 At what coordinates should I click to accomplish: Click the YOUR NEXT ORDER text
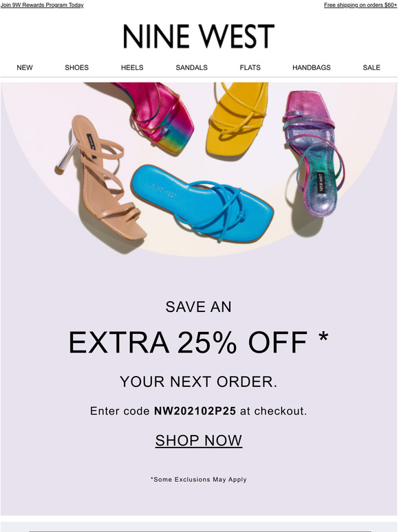pyautogui.click(x=199, y=381)
